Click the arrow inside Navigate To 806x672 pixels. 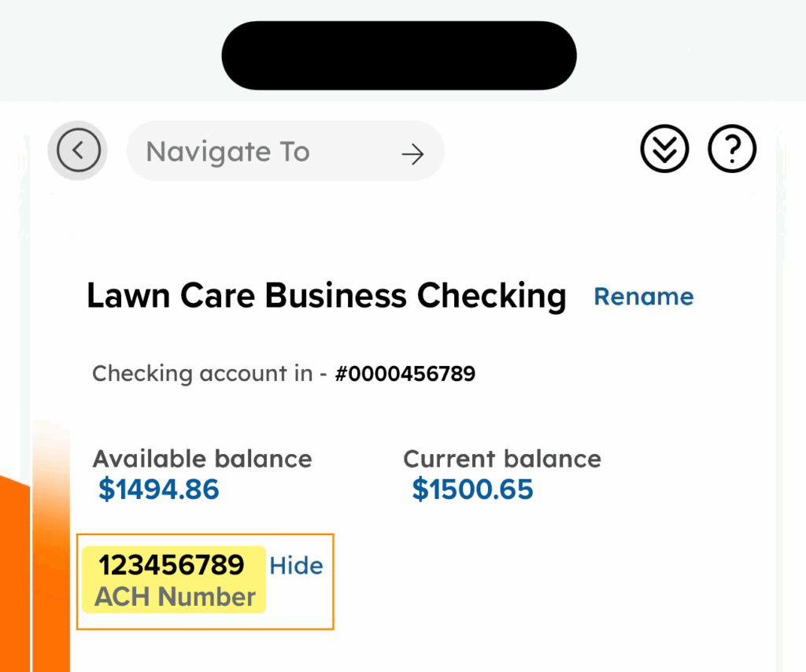(412, 153)
